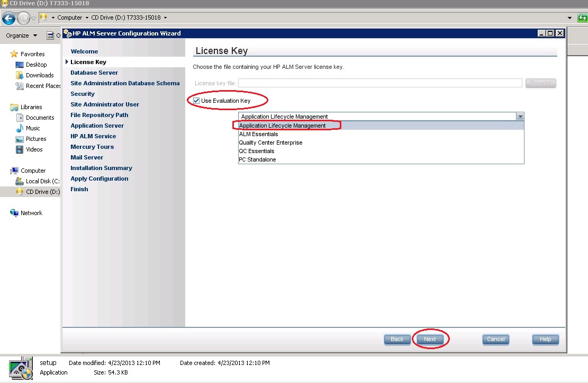
Task: Click the Explorer Forward arrow button
Action: [23, 18]
